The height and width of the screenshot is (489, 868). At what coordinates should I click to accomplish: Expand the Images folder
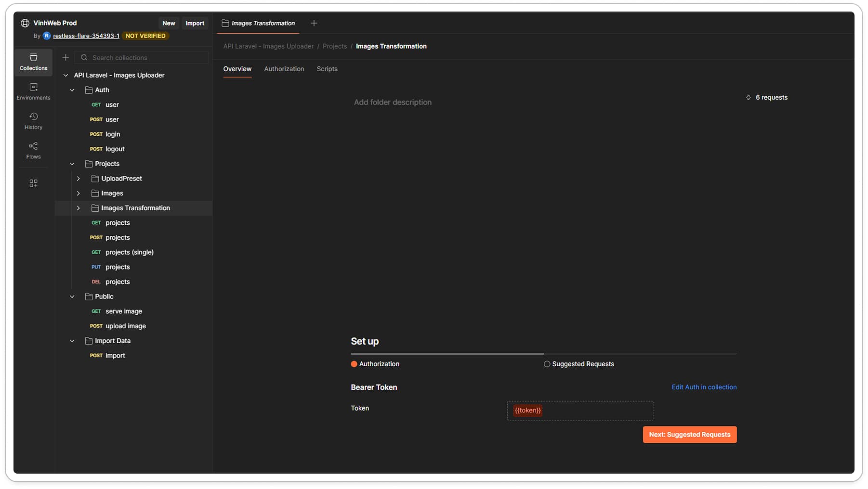[x=79, y=193]
